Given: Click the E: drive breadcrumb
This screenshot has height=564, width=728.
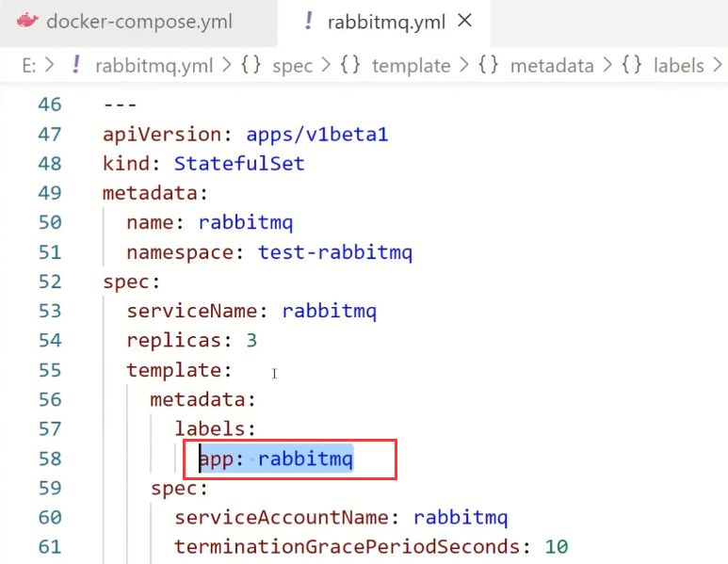Looking at the screenshot, I should pos(29,66).
